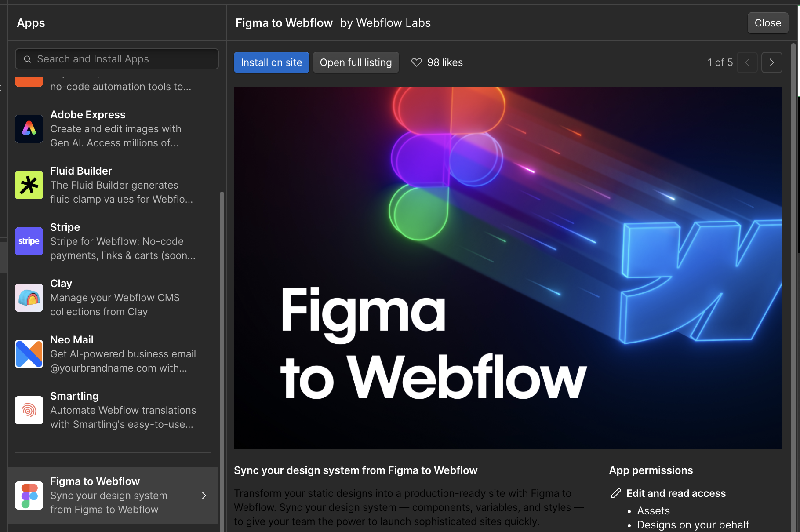Select the Stripe app title

click(65, 227)
